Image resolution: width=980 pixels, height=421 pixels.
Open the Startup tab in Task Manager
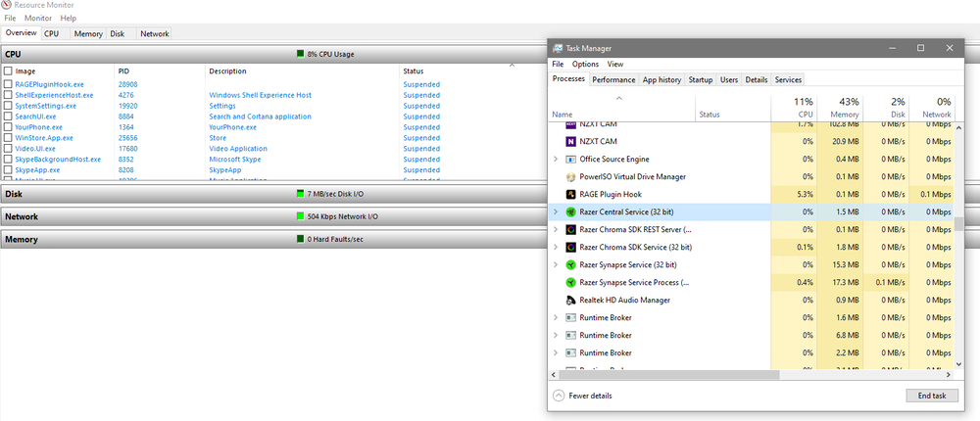(x=701, y=80)
